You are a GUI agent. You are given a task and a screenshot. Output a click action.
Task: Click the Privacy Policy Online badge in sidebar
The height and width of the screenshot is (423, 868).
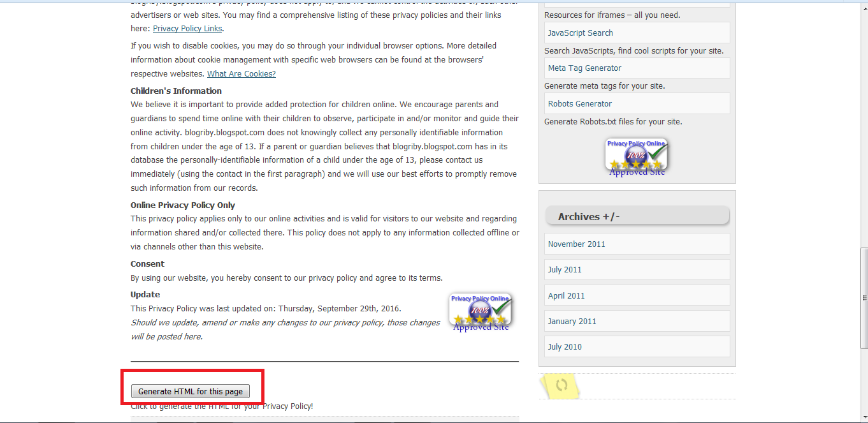pos(637,157)
